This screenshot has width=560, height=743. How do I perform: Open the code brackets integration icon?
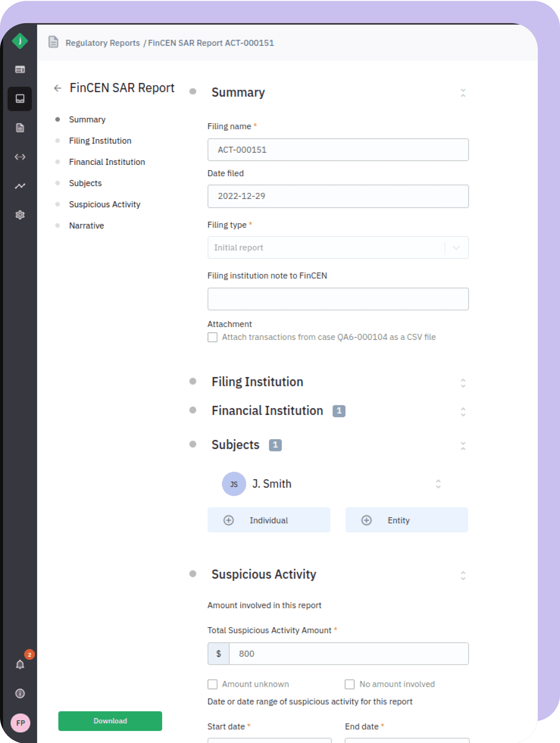(20, 157)
